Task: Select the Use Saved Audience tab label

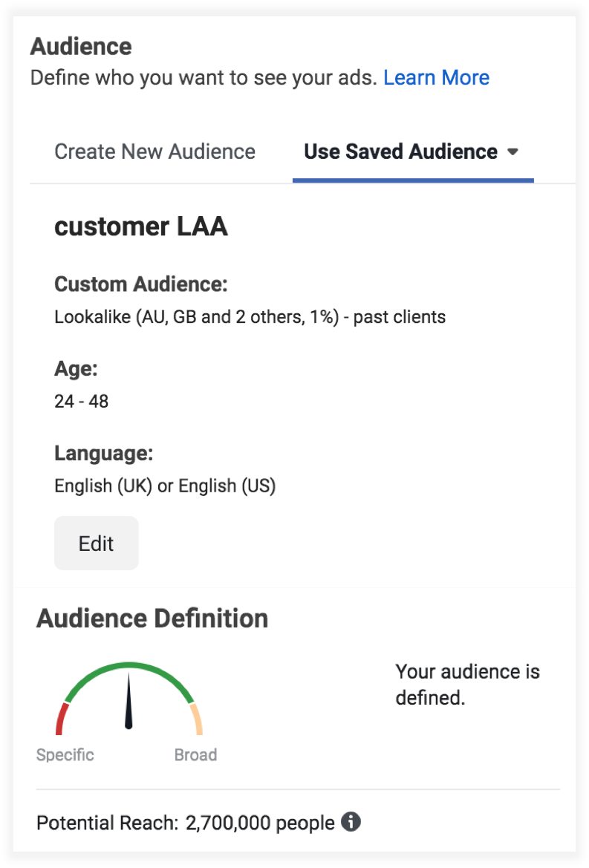Action: click(400, 151)
